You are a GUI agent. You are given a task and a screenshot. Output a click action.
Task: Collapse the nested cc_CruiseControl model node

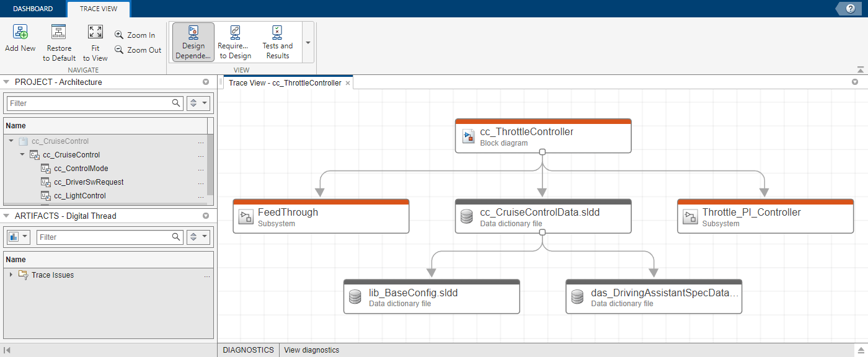pos(22,155)
